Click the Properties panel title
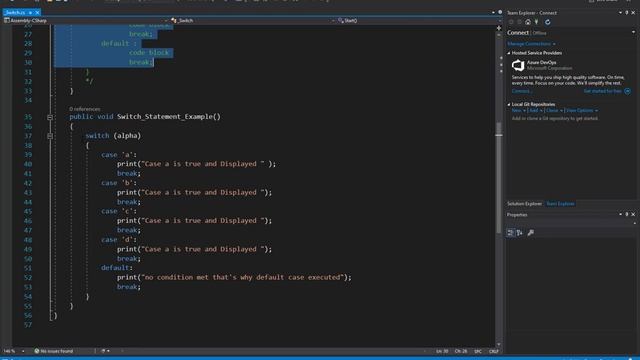 pos(517,215)
